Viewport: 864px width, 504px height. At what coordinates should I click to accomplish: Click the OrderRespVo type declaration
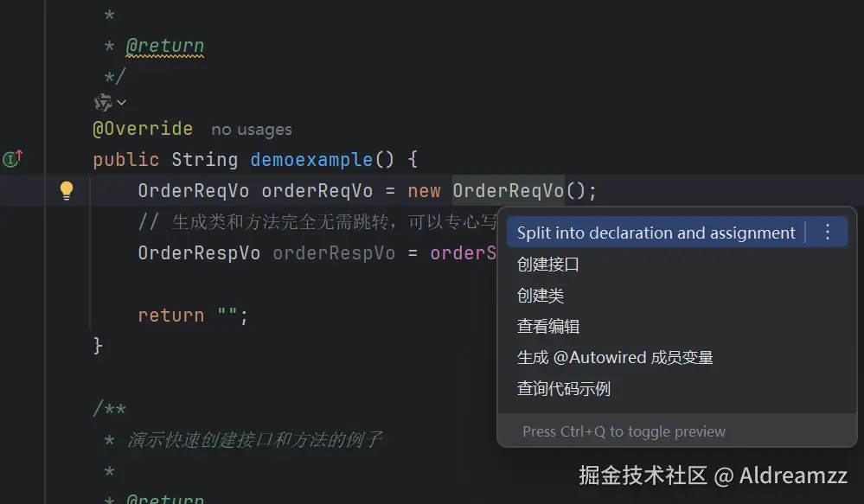click(x=199, y=253)
